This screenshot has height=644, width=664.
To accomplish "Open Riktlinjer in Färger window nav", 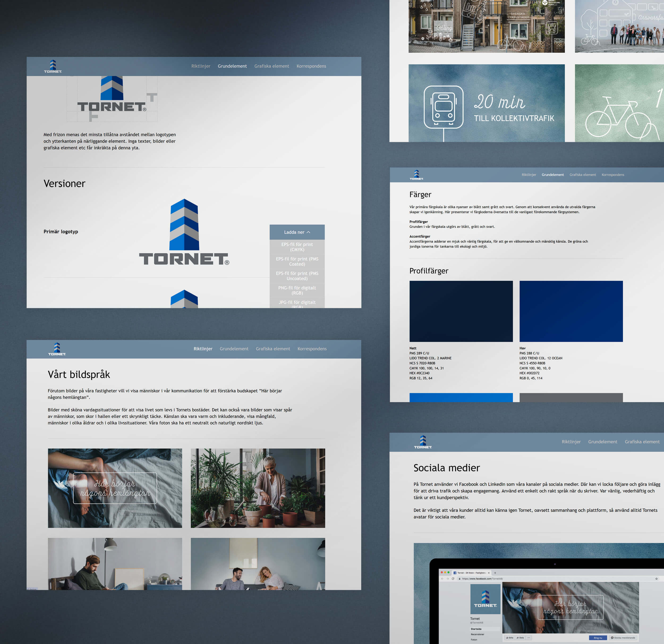I will pos(529,175).
